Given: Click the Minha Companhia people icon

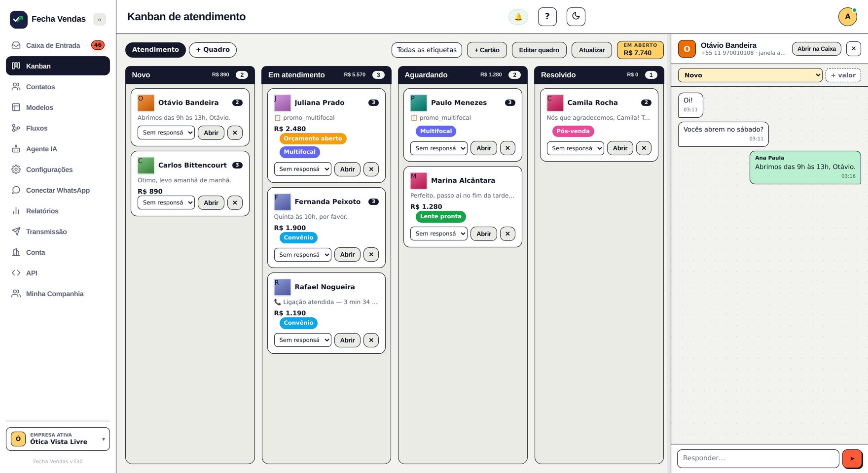Looking at the screenshot, I should [16, 294].
